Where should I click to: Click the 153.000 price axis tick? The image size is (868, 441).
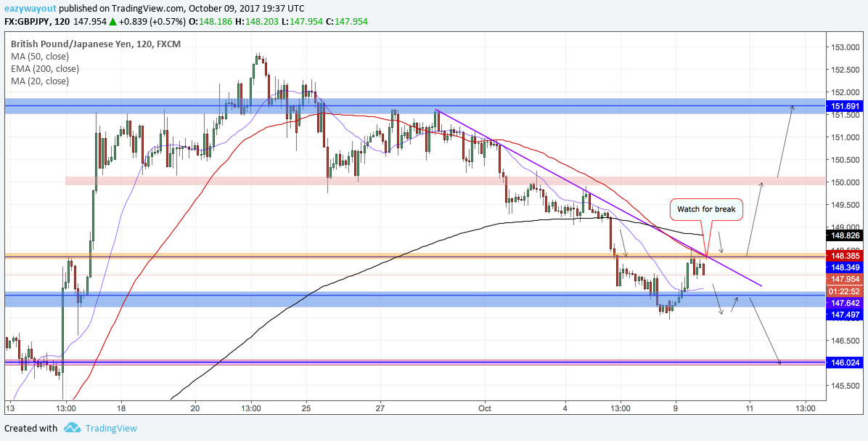tap(845, 48)
